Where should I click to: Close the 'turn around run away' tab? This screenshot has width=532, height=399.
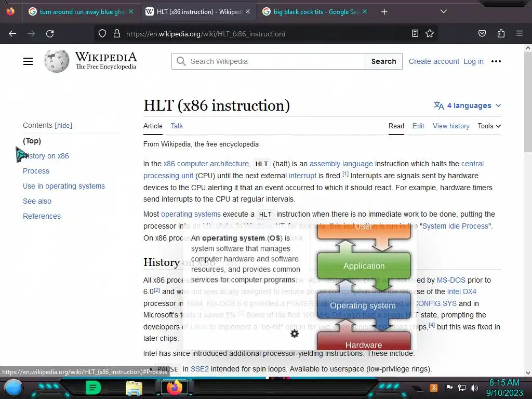click(x=131, y=11)
